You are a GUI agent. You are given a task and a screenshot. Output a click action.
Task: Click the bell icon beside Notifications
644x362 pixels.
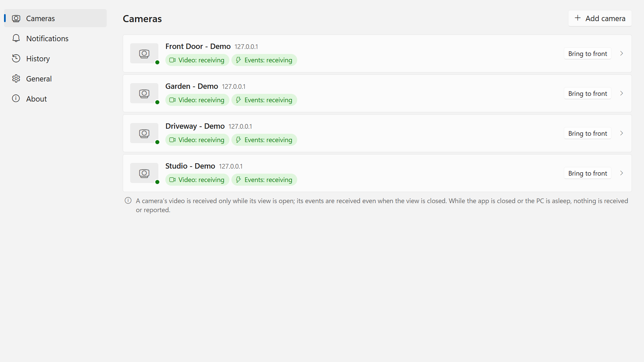(16, 38)
